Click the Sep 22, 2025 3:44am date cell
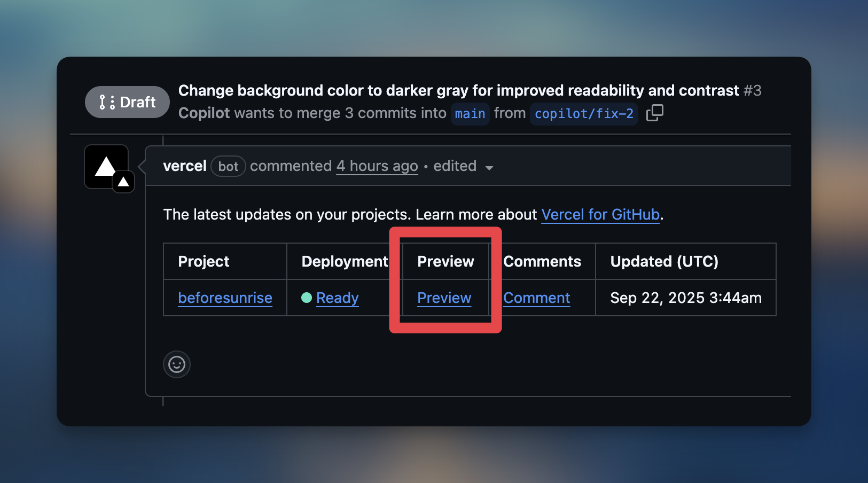 (x=686, y=298)
